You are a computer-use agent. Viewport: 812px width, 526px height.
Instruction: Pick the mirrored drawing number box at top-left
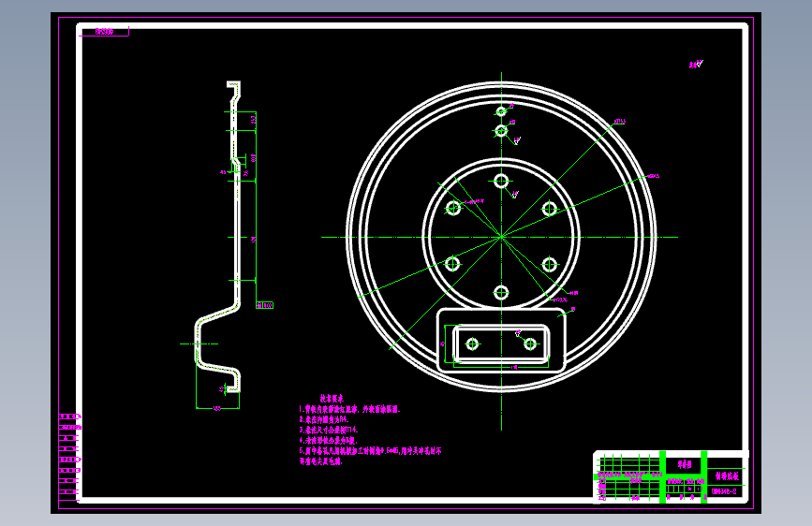(x=105, y=32)
